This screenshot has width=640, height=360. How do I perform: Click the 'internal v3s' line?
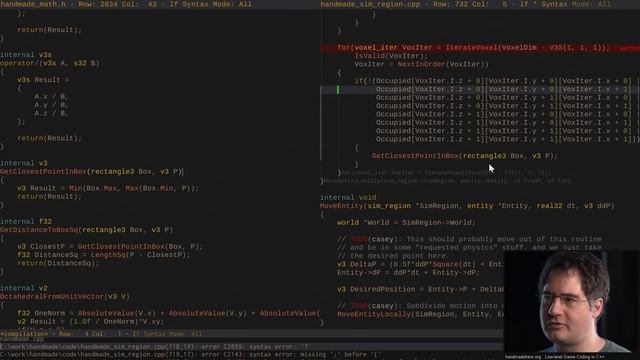pyautogui.click(x=26, y=55)
